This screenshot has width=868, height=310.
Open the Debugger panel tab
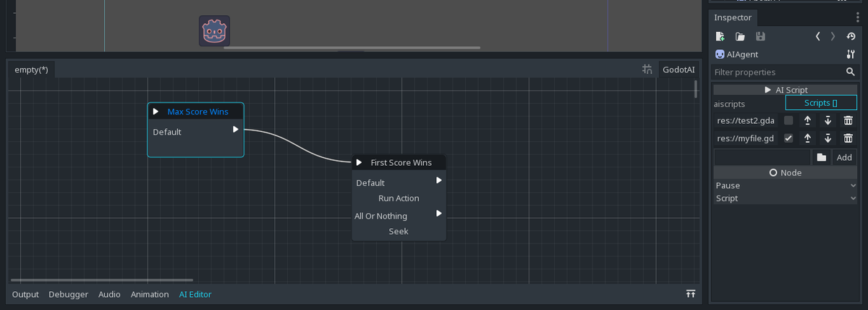click(x=69, y=294)
